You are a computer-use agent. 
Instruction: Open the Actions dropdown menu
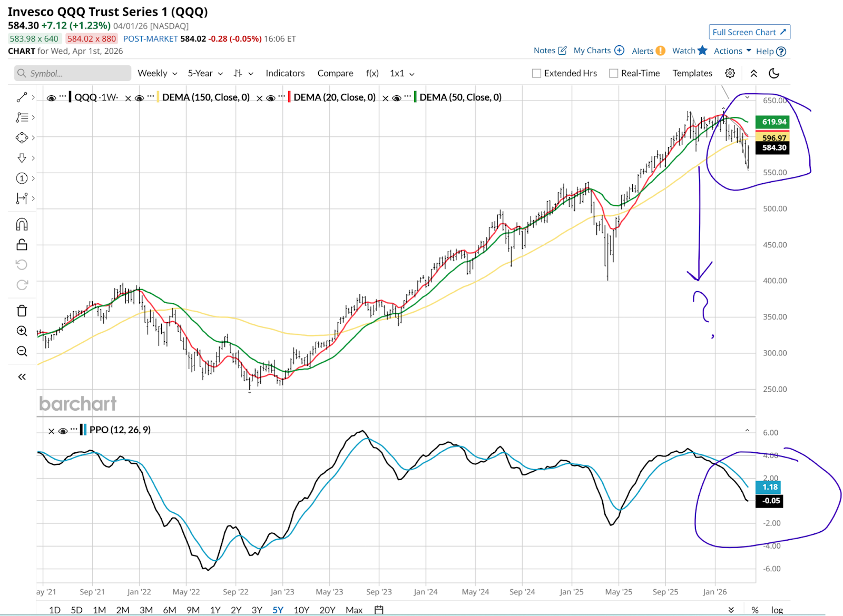pyautogui.click(x=732, y=51)
